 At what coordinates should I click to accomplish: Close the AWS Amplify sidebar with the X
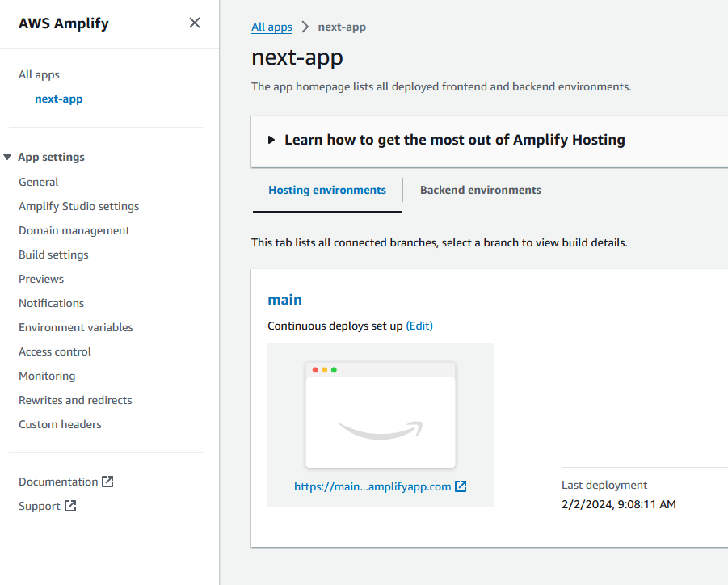click(194, 23)
